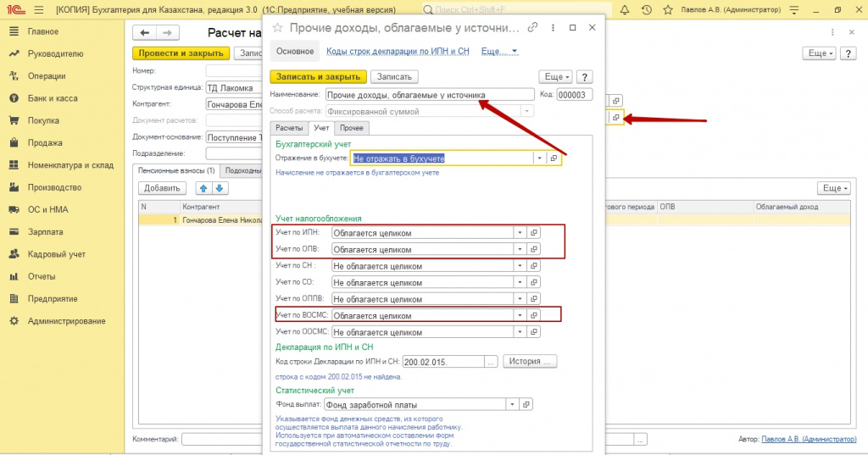Viewport: 868px width, 455px height.
Task: Open the Фонд выплат item button
Action: [x=526, y=405]
